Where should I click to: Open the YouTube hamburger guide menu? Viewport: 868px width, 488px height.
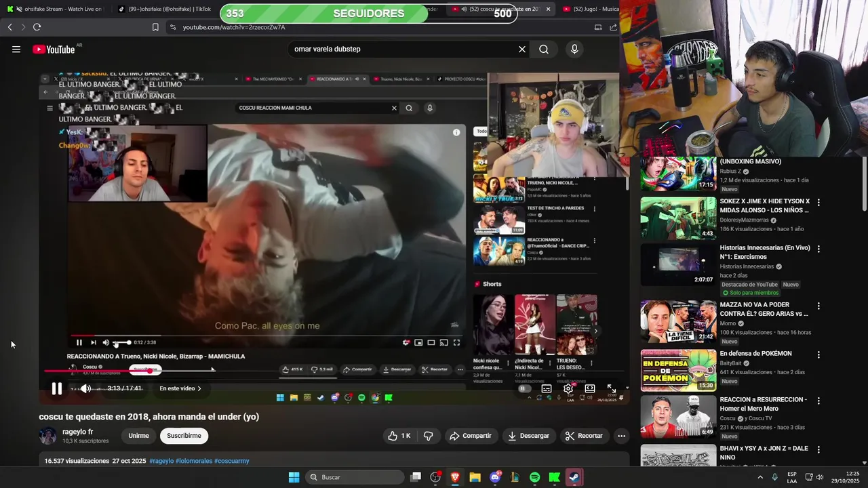[16, 49]
